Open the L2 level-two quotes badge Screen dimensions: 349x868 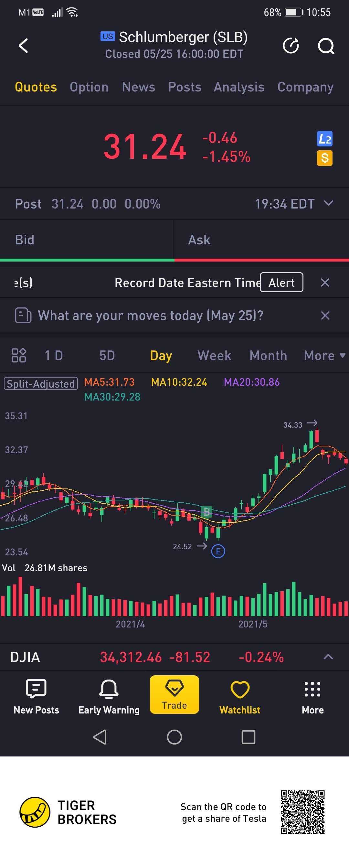tap(324, 138)
